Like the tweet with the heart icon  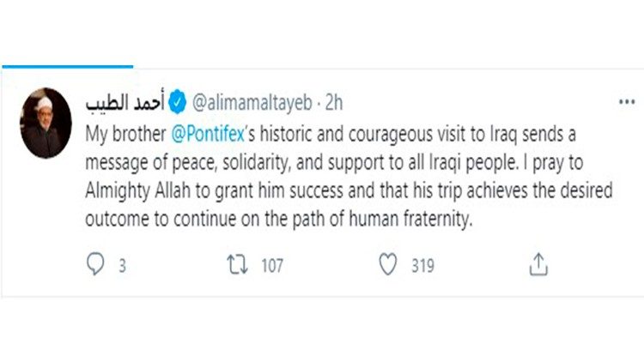pos(389,266)
